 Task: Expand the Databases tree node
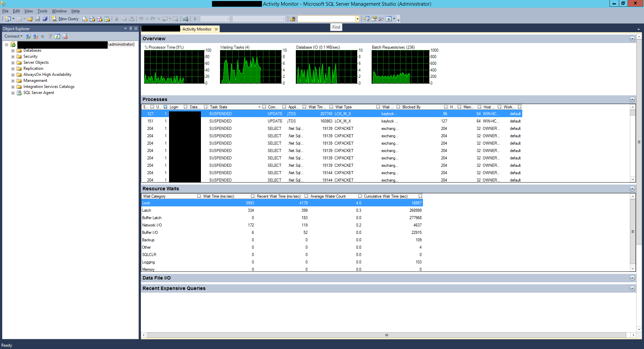13,51
